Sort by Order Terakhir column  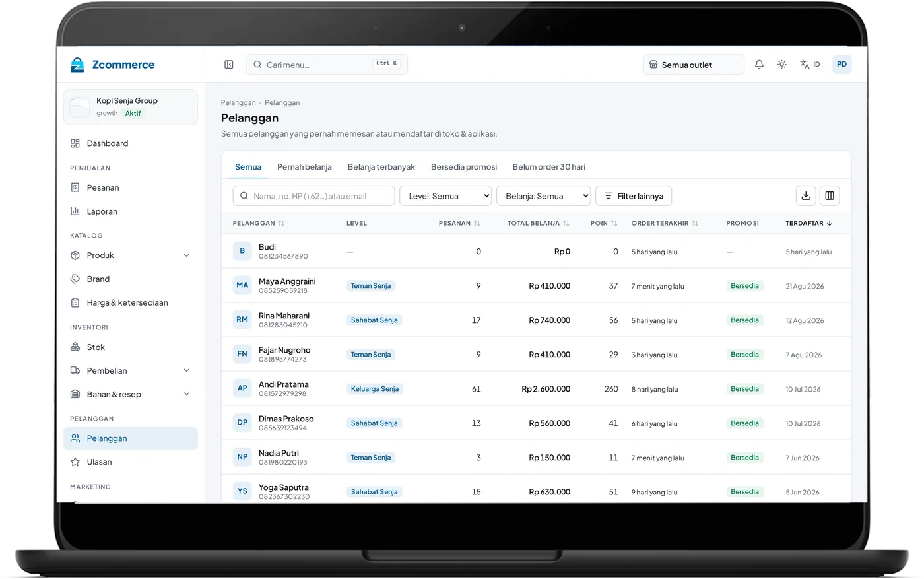coord(665,223)
